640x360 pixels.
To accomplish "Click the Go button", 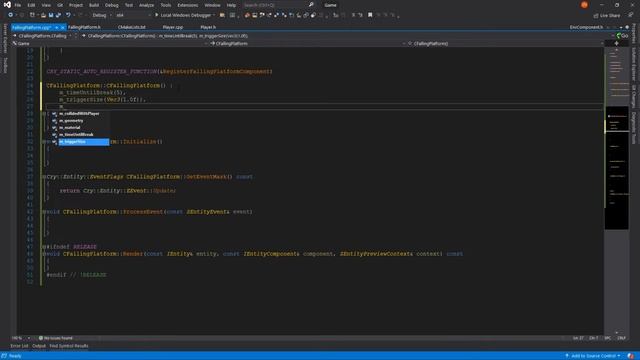I will tap(622, 36).
